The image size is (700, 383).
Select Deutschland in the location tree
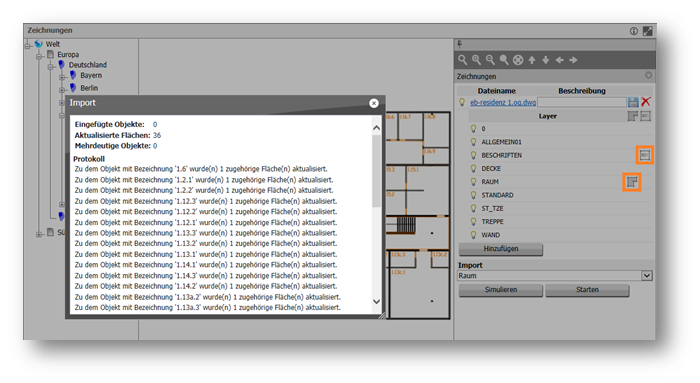pyautogui.click(x=88, y=65)
